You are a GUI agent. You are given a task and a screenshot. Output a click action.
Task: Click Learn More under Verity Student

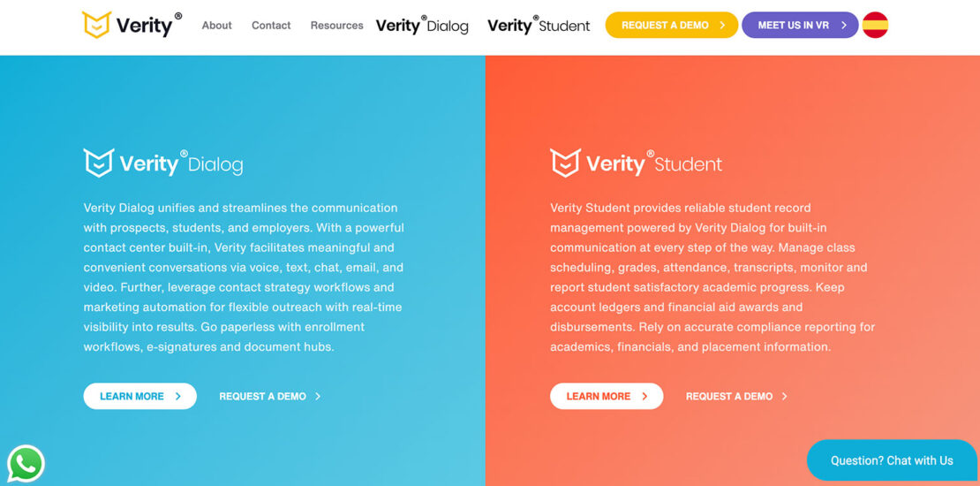(x=607, y=396)
